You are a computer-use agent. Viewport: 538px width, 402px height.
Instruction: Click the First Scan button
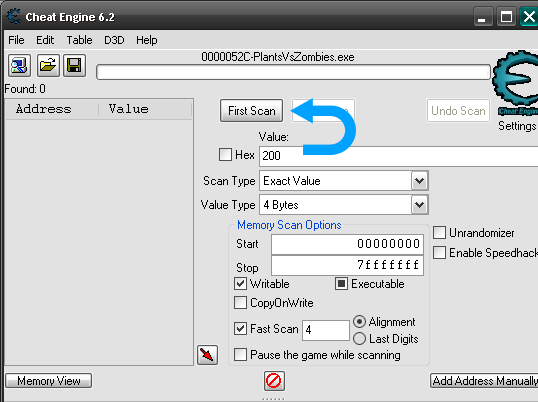252,110
